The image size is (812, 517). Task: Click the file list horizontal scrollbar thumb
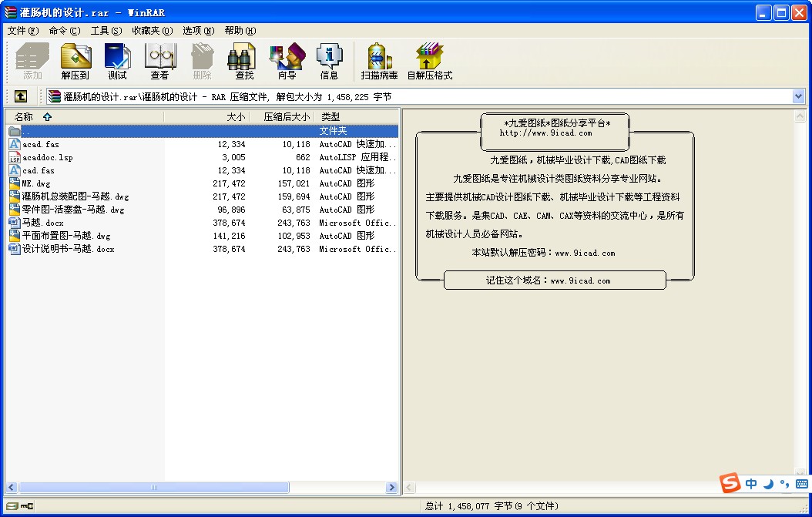[154, 488]
